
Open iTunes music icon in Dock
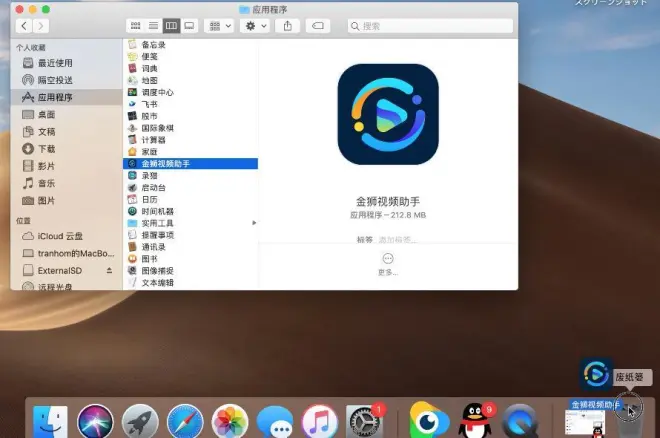(x=319, y=422)
